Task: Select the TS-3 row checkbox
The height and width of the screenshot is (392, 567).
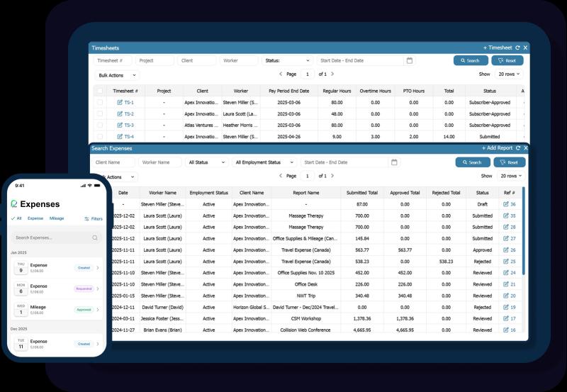Action: coord(100,125)
